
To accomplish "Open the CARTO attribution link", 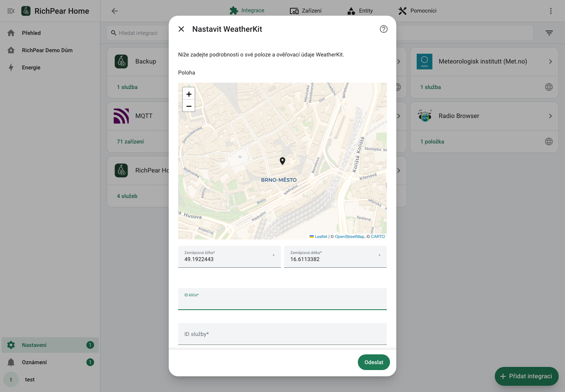I will pos(378,236).
